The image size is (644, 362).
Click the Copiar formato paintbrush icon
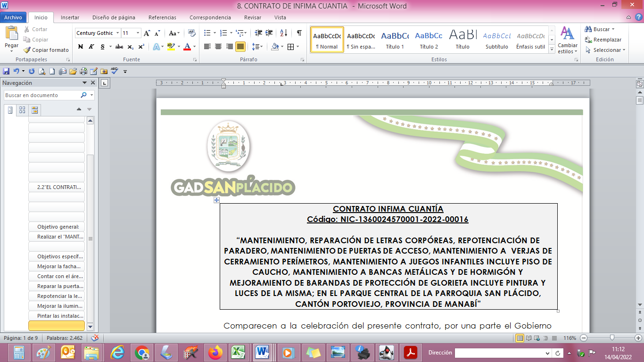coord(27,50)
